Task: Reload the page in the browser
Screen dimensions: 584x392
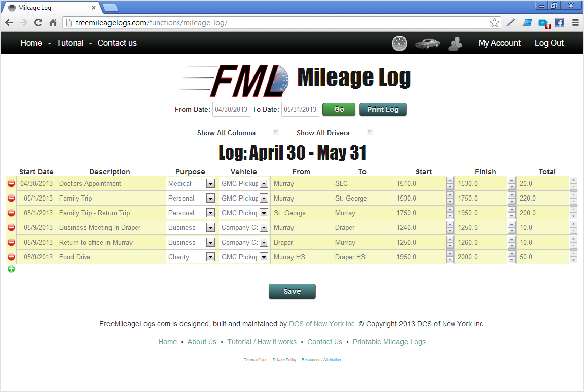Action: click(38, 23)
